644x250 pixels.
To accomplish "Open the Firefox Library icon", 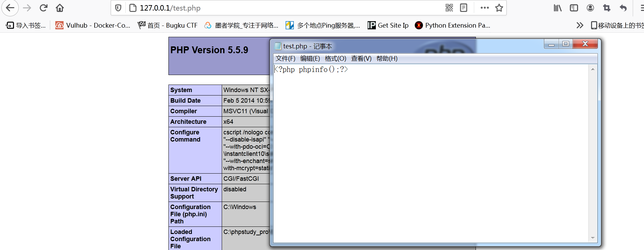I will point(558,8).
